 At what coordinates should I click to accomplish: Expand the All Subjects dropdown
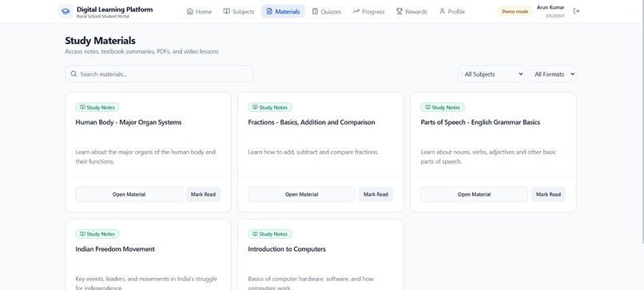pyautogui.click(x=491, y=74)
